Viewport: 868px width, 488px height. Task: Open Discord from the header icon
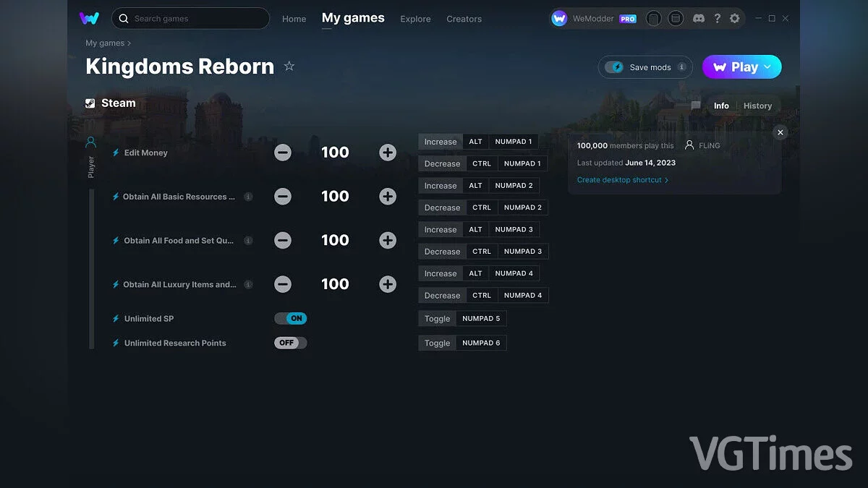tap(699, 18)
